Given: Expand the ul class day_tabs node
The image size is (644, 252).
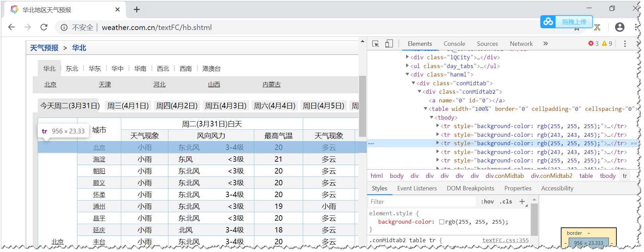Looking at the screenshot, I should coord(407,66).
